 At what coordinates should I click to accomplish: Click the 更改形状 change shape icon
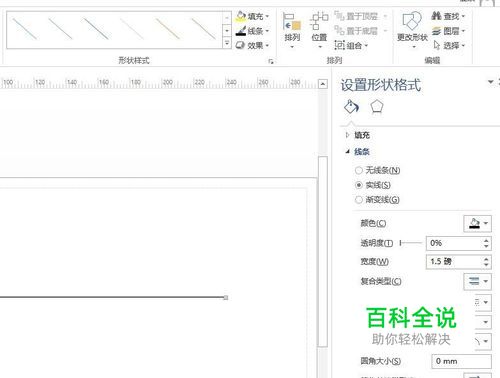point(412,30)
